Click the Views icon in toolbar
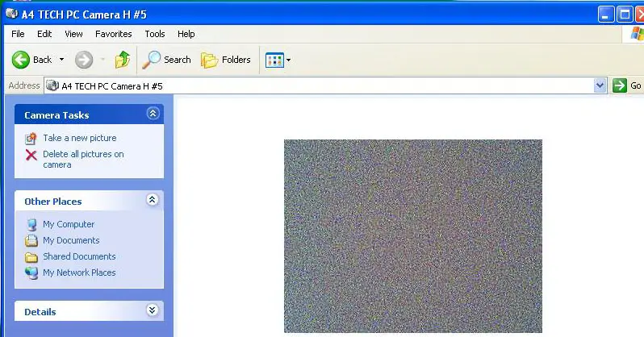Image resolution: width=644 pixels, height=337 pixels. 274,60
